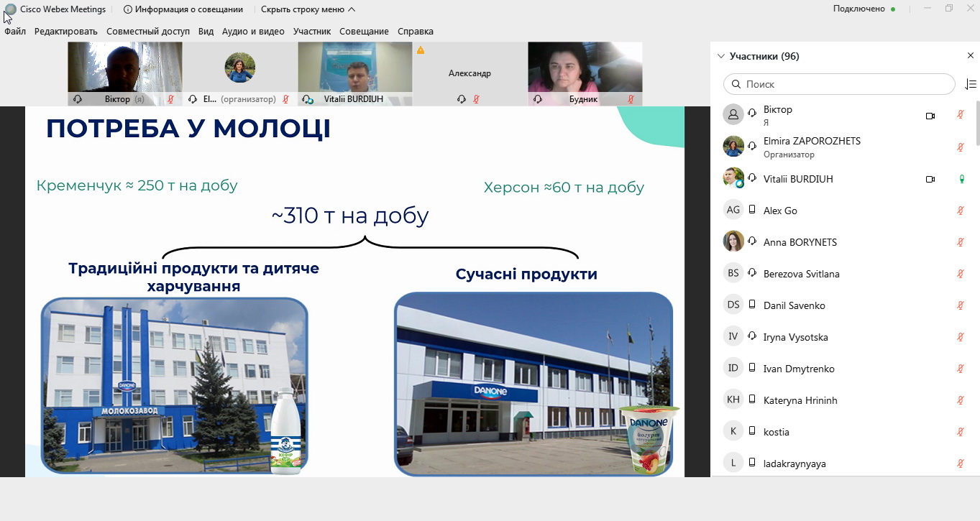Select the organizer Elmira video tile
The image size is (980, 521).
[x=240, y=74]
